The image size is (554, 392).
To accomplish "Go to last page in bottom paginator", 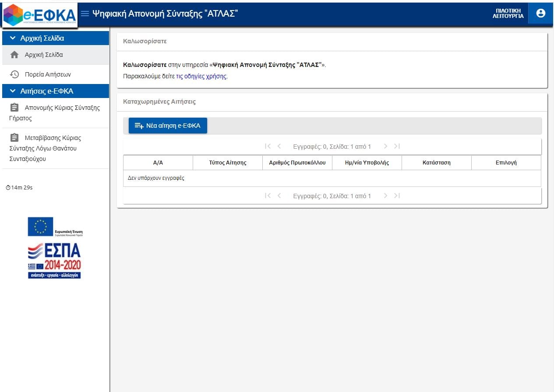I will tap(397, 196).
